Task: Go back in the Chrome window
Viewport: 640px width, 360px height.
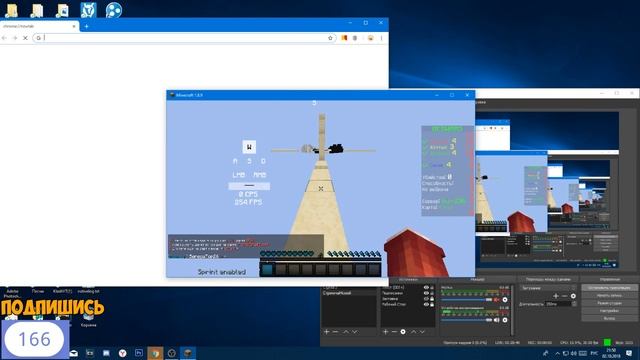Action: [4, 38]
